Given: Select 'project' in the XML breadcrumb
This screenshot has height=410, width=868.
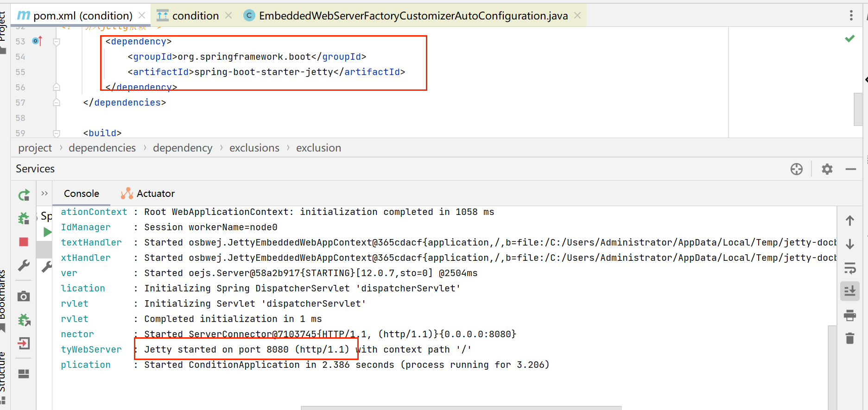Looking at the screenshot, I should [35, 148].
